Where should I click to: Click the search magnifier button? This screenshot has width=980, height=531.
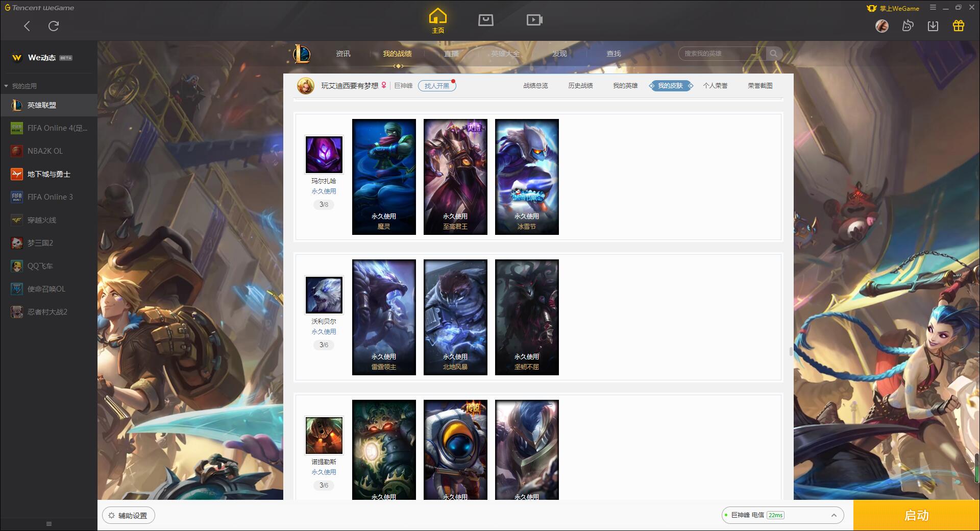[774, 54]
